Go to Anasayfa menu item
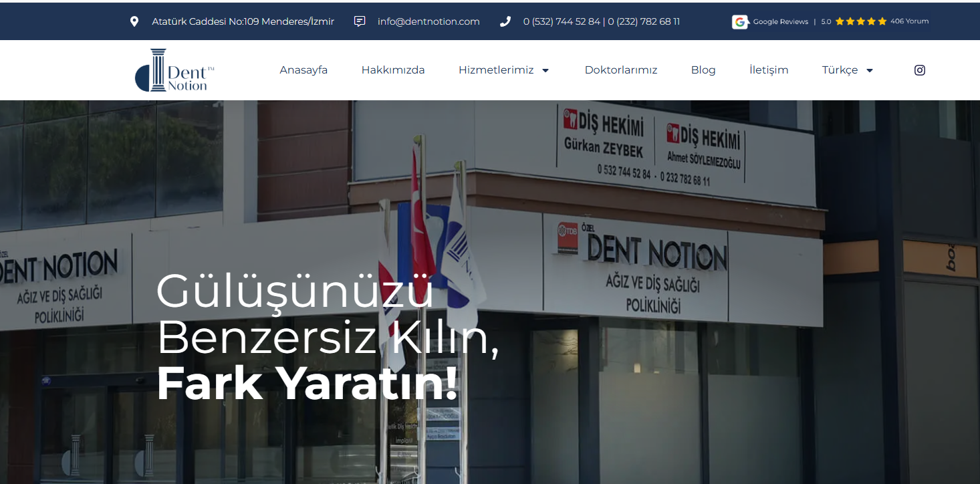The image size is (980, 484). pos(303,70)
